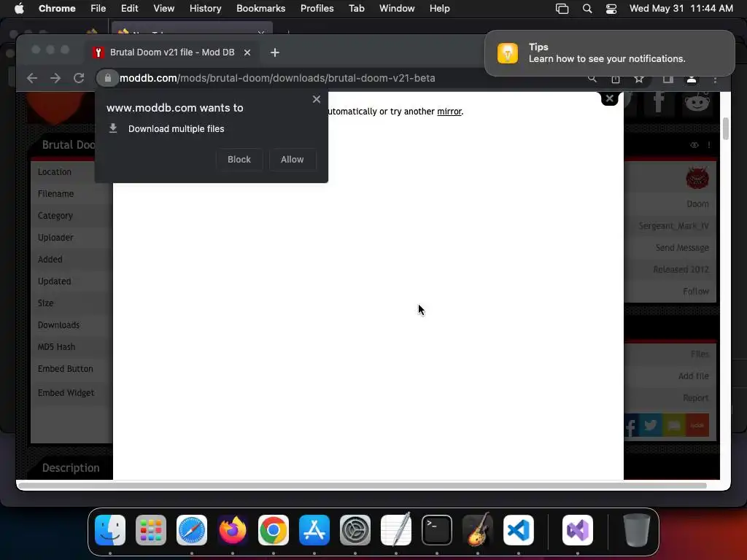Open Finder from the dock

point(110,530)
